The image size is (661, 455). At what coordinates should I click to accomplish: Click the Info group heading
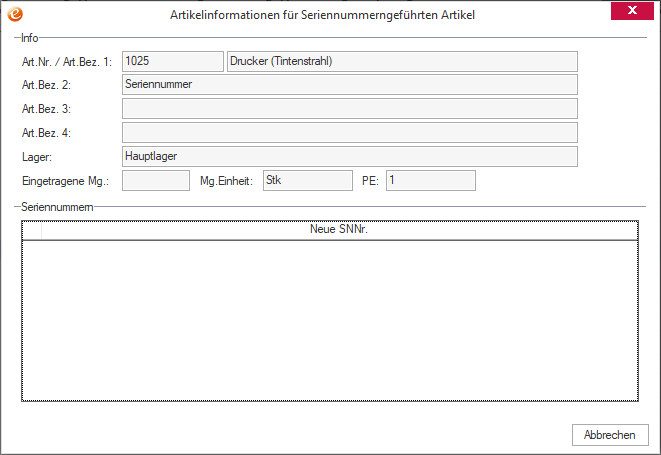tap(30, 38)
